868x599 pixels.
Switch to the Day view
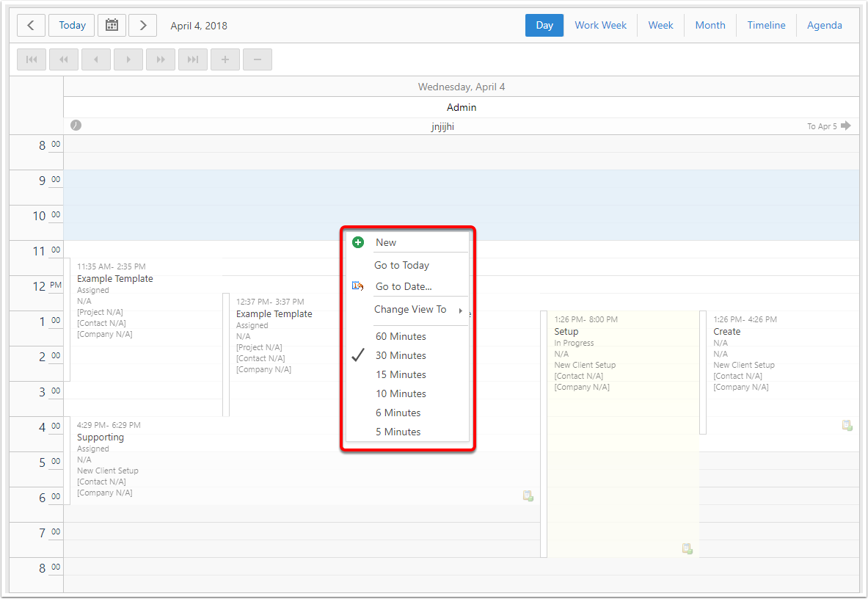pos(544,26)
